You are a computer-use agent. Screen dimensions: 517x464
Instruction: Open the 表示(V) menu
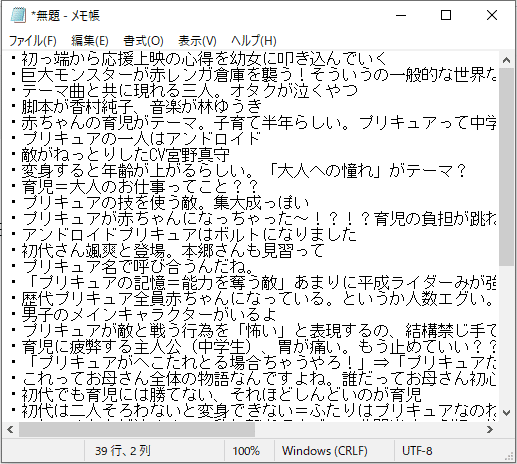click(x=197, y=41)
